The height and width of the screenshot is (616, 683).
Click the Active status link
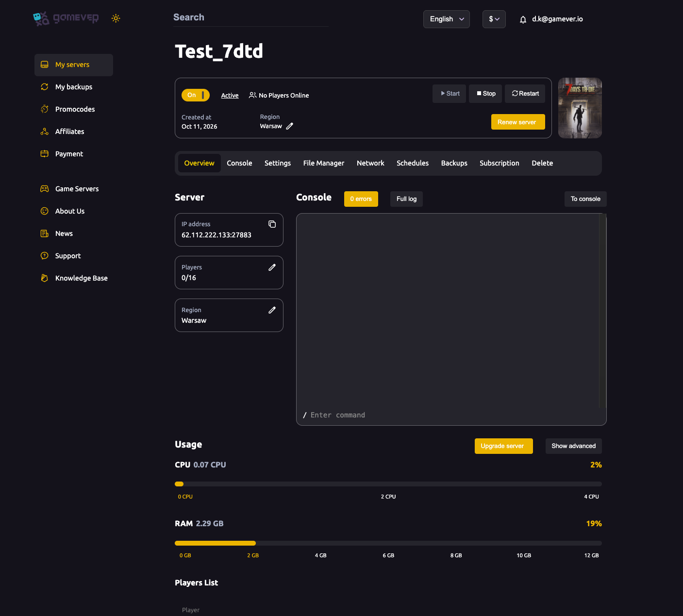point(230,96)
